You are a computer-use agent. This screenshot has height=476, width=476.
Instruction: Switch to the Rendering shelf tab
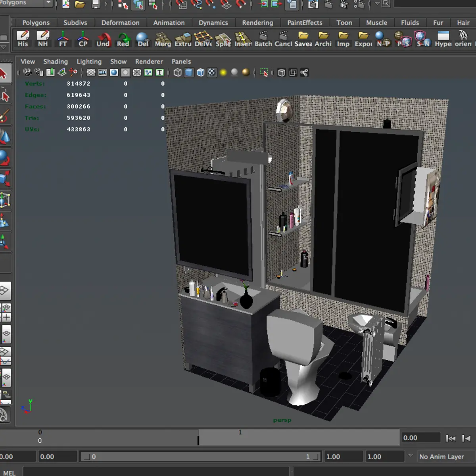(x=257, y=23)
